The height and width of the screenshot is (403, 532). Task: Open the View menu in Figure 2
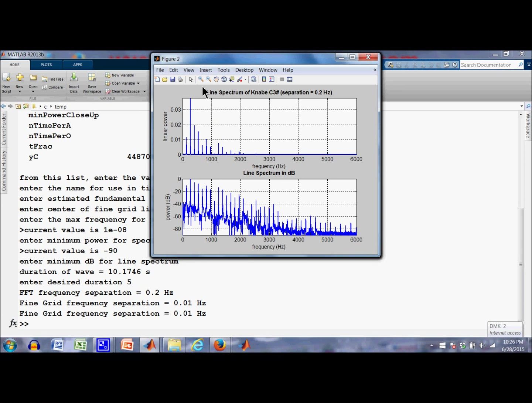pyautogui.click(x=189, y=70)
